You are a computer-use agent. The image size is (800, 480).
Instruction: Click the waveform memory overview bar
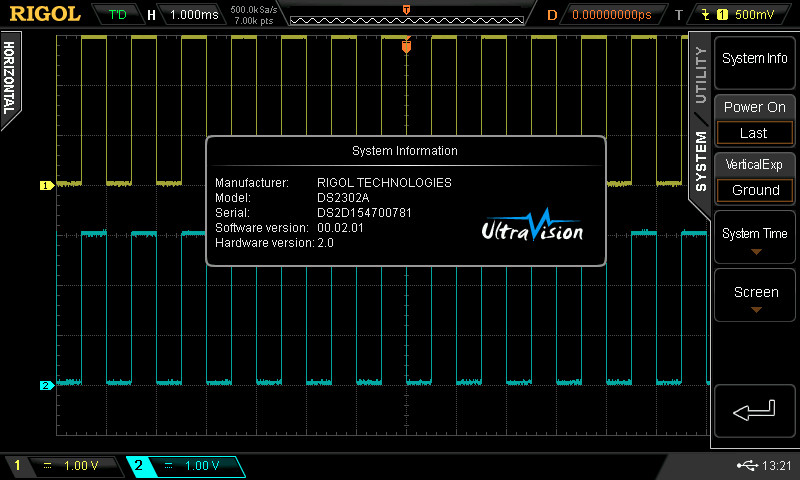pyautogui.click(x=407, y=20)
